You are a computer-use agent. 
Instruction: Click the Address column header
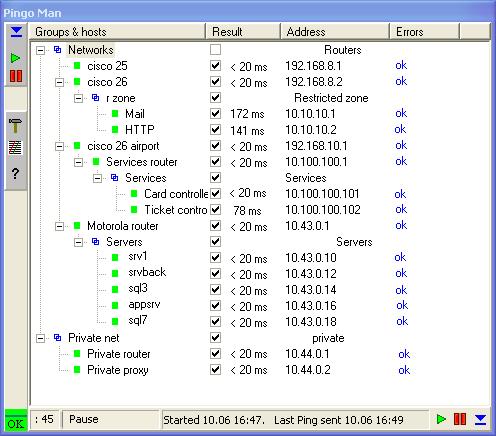click(335, 32)
